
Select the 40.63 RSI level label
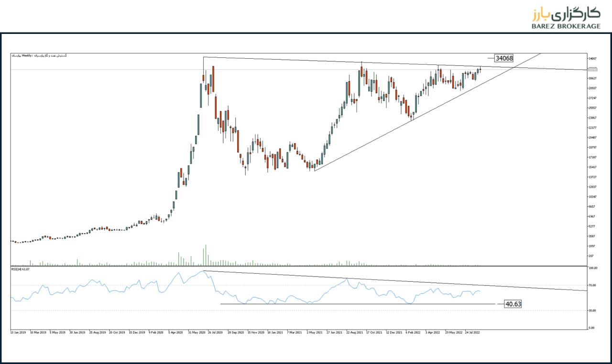coord(513,304)
